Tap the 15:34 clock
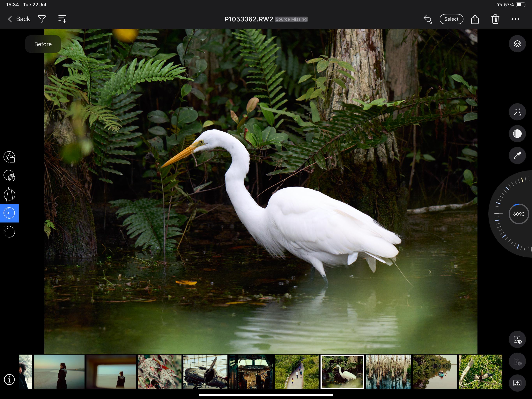The height and width of the screenshot is (399, 532). point(12,4)
